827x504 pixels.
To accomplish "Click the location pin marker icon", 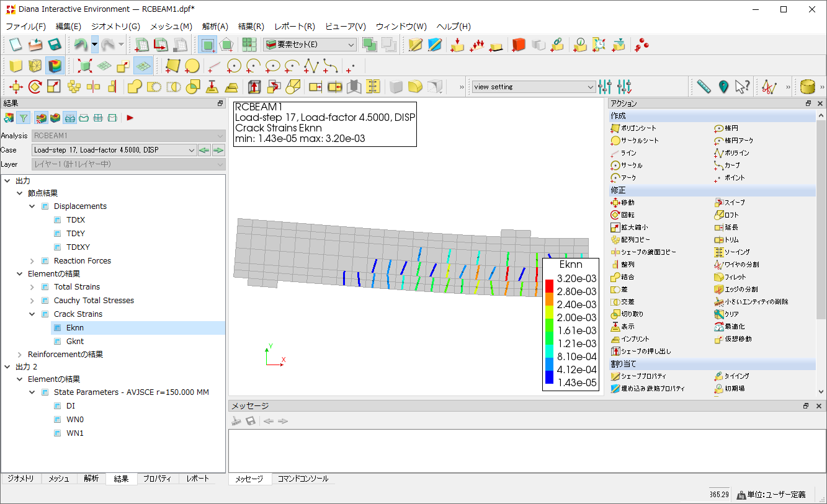I will pyautogui.click(x=723, y=87).
